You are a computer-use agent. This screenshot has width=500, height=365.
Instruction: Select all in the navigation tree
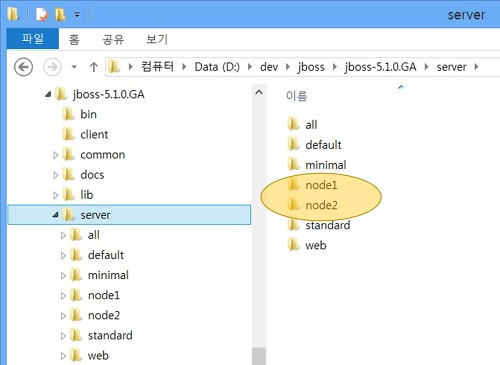94,235
